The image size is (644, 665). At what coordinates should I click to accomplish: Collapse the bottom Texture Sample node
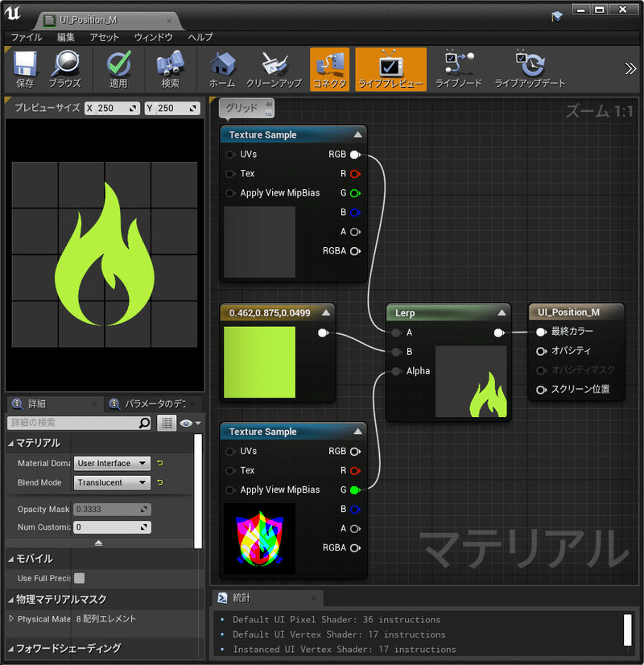(x=358, y=432)
